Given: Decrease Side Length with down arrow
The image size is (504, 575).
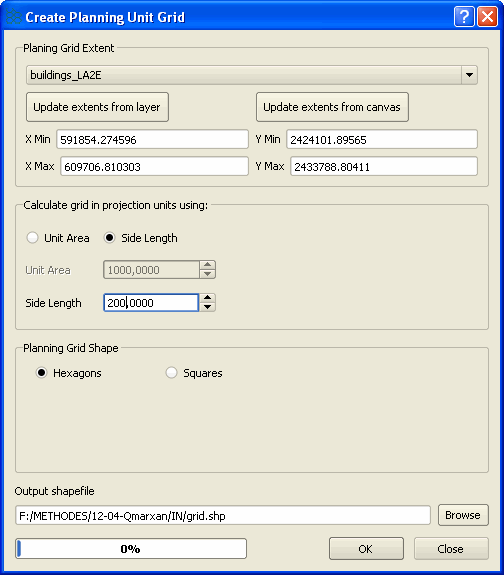Looking at the screenshot, I should [x=207, y=307].
